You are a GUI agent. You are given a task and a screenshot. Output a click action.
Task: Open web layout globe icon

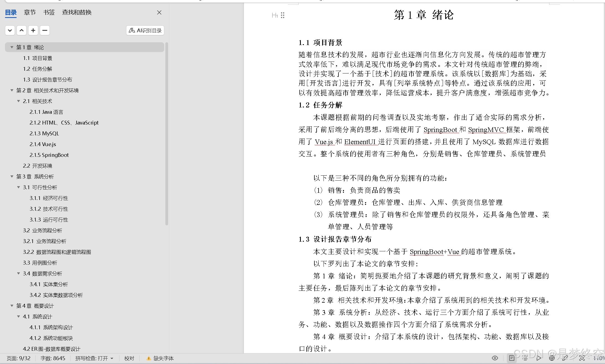click(552, 358)
